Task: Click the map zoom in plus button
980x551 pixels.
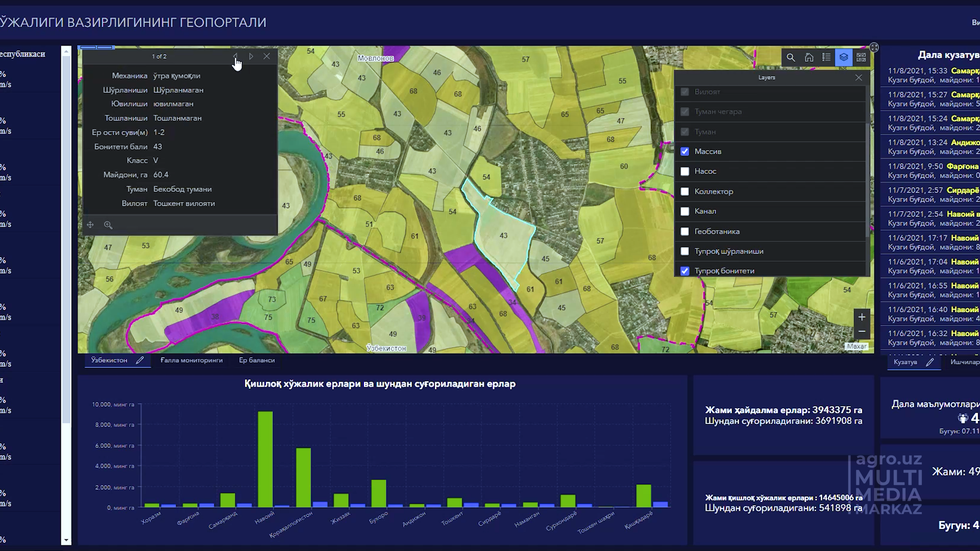Action: (x=862, y=317)
